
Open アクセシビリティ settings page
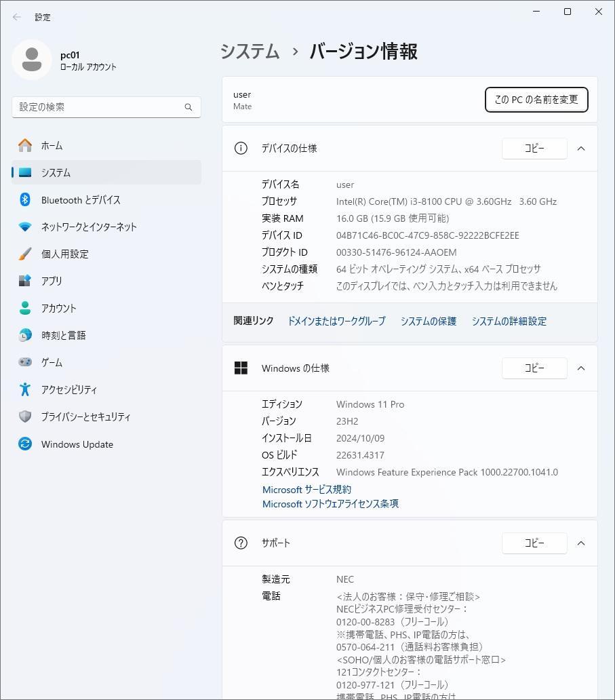pos(106,389)
